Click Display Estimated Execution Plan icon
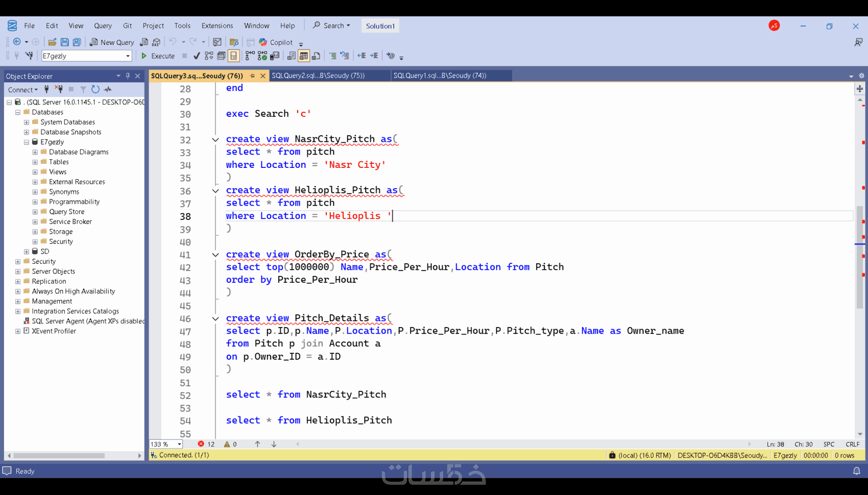Viewport: 868px width, 495px height. point(209,56)
